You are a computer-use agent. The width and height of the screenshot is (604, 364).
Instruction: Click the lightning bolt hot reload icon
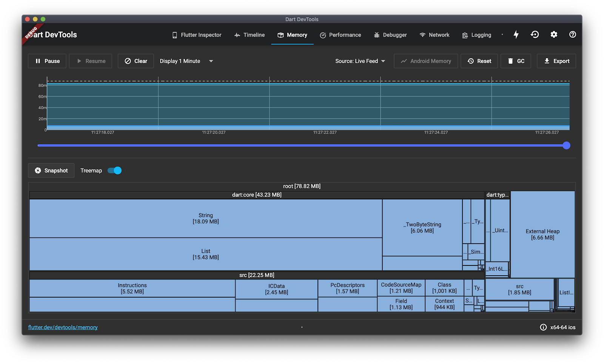point(516,35)
